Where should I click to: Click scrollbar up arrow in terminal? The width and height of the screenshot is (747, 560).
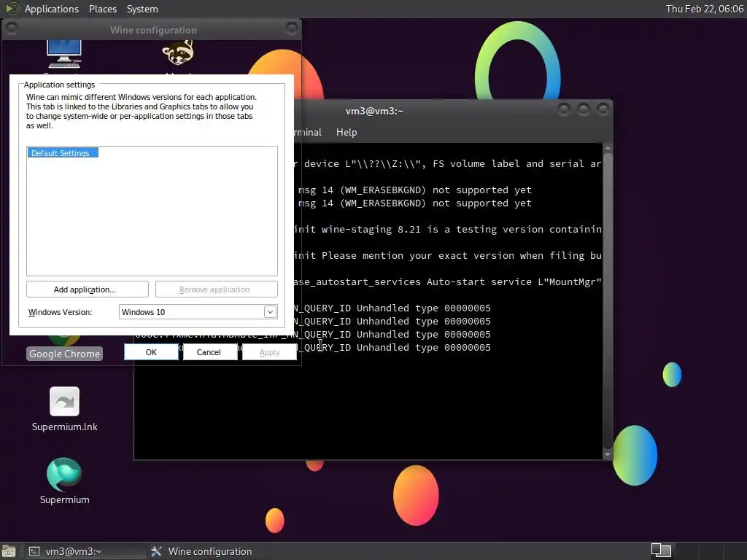point(608,148)
